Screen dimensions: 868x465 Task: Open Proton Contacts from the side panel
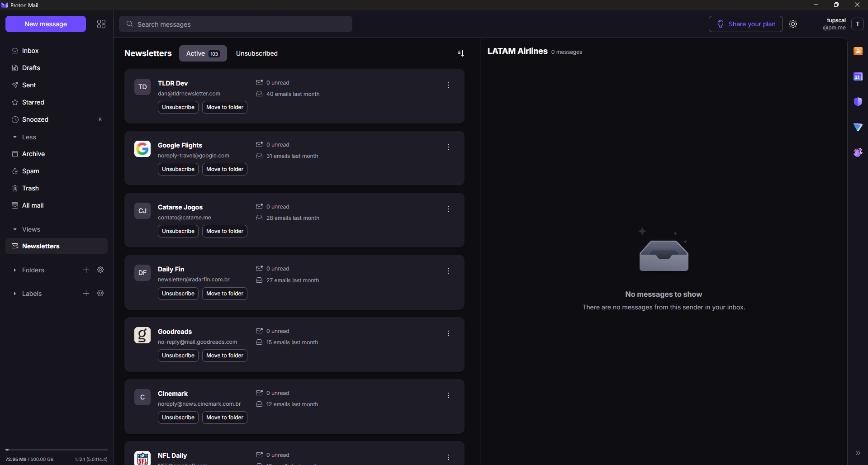pyautogui.click(x=858, y=51)
